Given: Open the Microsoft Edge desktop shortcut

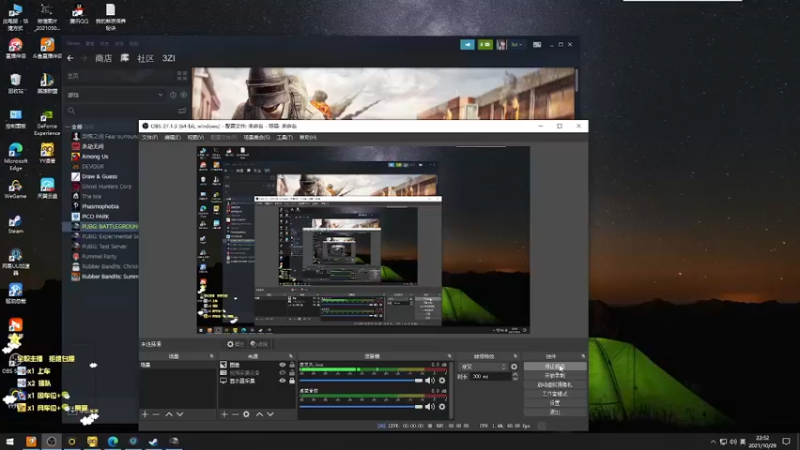Looking at the screenshot, I should point(15,156).
